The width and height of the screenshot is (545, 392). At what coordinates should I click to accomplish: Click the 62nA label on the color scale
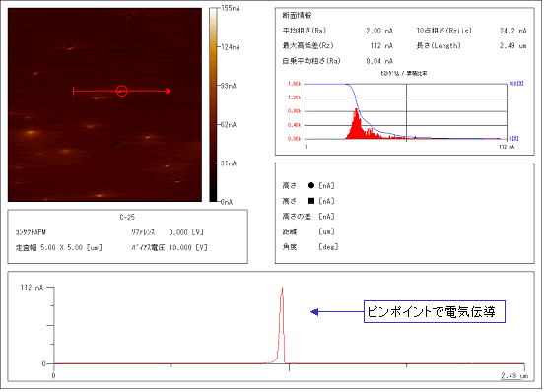point(229,125)
